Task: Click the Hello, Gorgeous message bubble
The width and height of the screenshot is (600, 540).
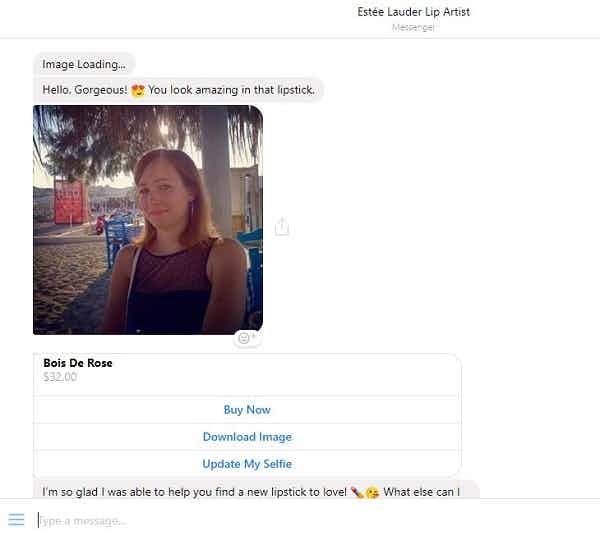Action: (x=178, y=90)
